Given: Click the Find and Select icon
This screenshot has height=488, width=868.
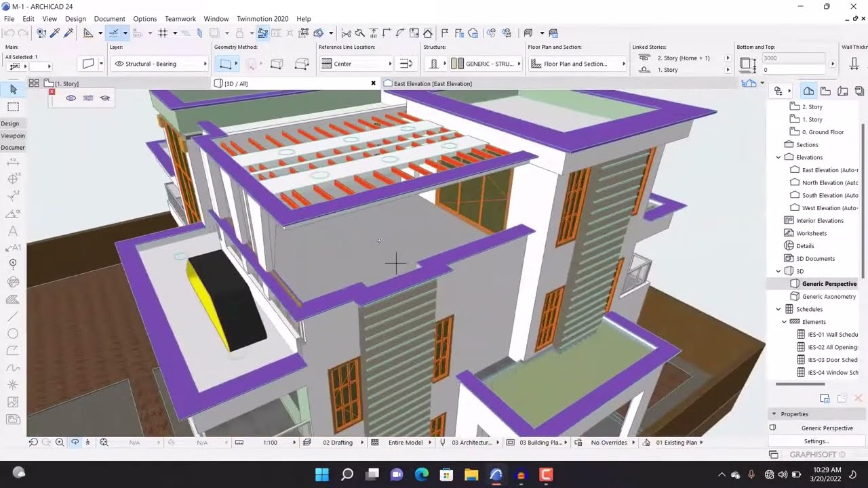Looking at the screenshot, I should point(41,33).
